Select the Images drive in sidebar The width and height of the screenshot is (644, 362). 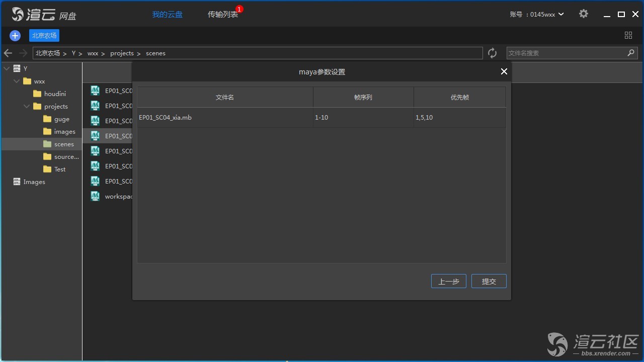34,182
